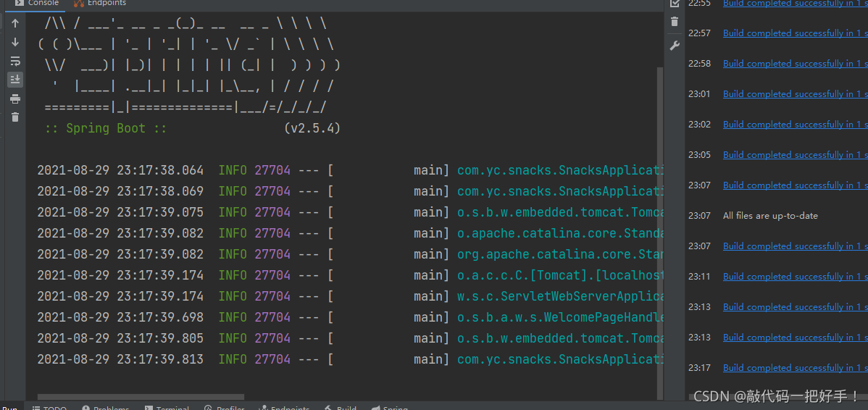Open the 22:58 Build completed successfully link
Screen dimensions: 868x410
click(x=796, y=64)
